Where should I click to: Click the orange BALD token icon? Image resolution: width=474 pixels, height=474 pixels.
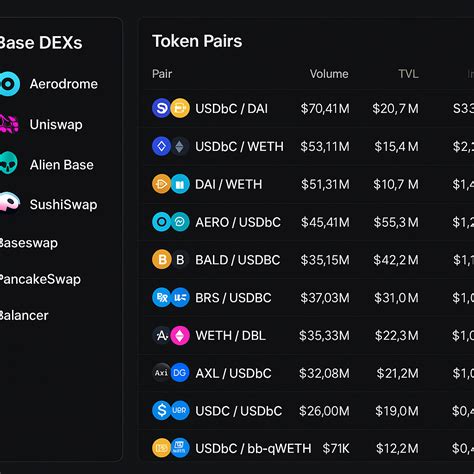[162, 259]
